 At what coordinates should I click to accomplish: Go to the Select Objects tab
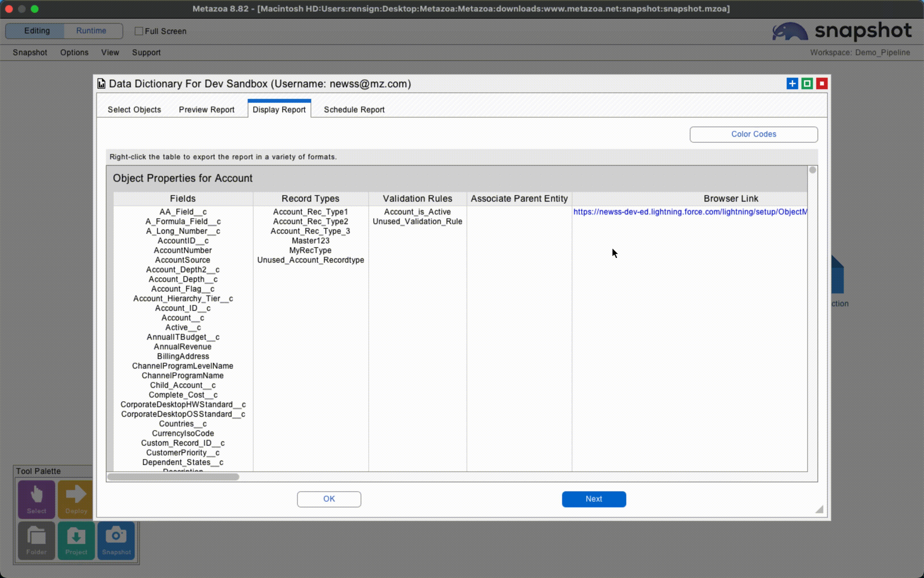[x=134, y=110]
